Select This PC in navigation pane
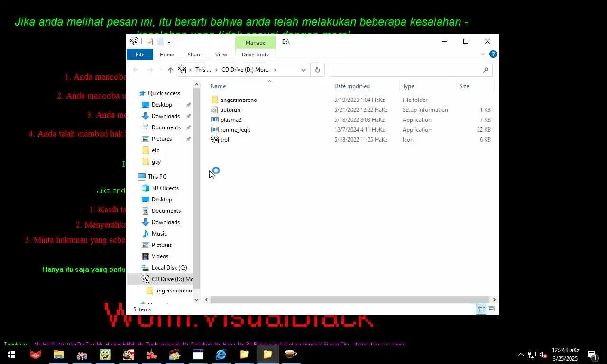This screenshot has height=364, width=607. 157,177
